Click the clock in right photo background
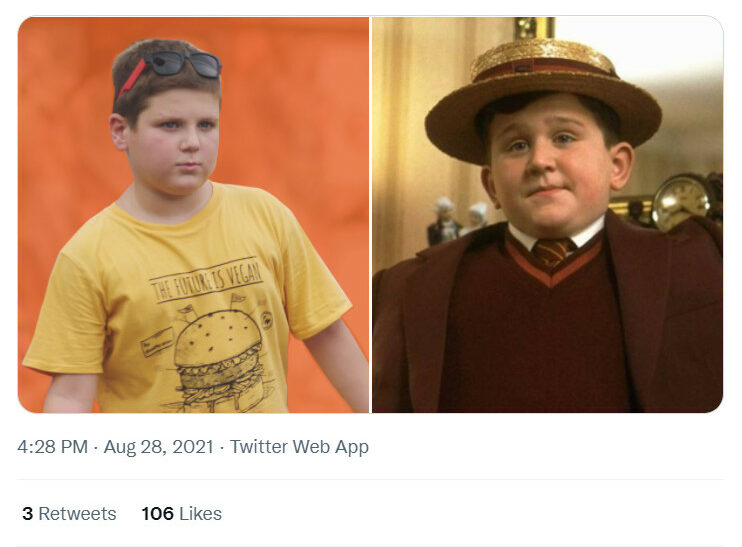This screenshot has width=742, height=547. [x=681, y=201]
